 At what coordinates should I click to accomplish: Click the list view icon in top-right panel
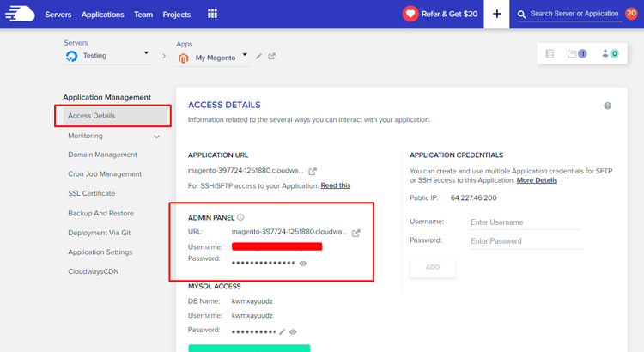pos(550,53)
